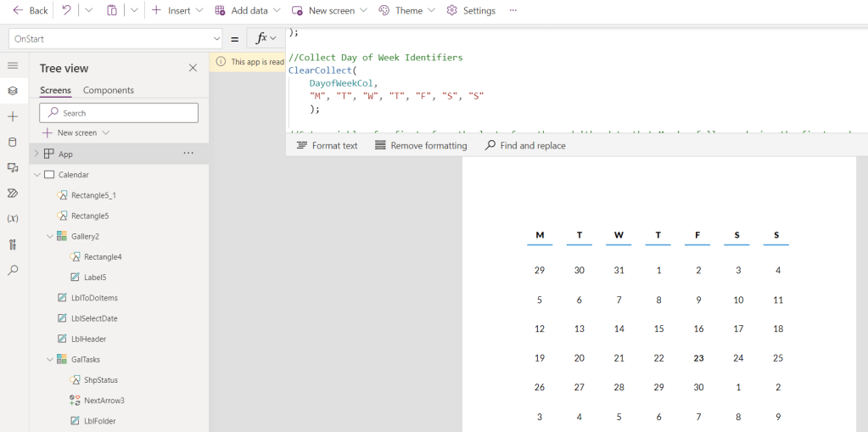
Task: Select Label5 in the tree
Action: pyautogui.click(x=95, y=277)
